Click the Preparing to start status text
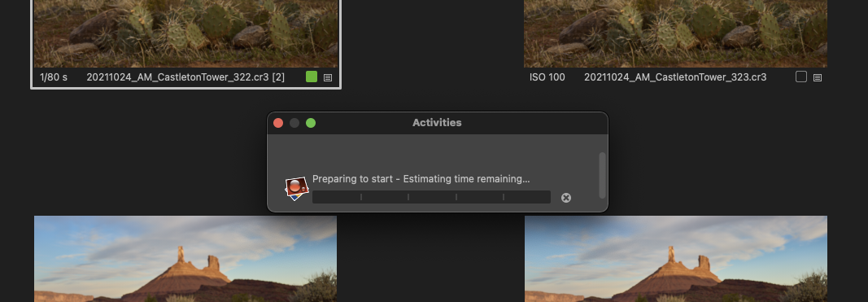Viewport: 868px width, 302px height. pos(421,179)
